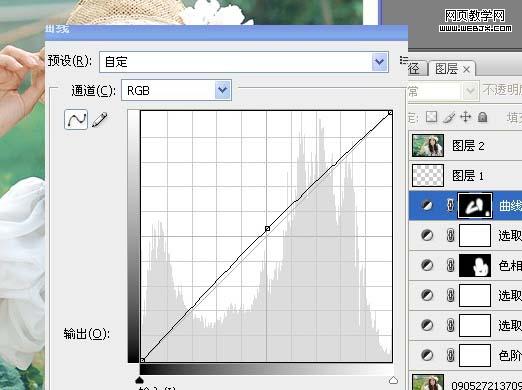Select the pencil draw-curve tool
The height and width of the screenshot is (390, 522).
coord(99,120)
